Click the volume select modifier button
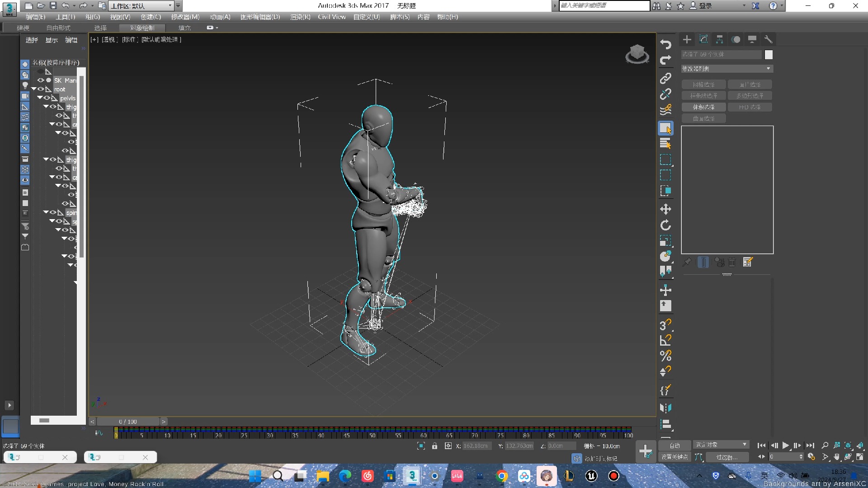Screen dimensions: 868x488 [703, 107]
